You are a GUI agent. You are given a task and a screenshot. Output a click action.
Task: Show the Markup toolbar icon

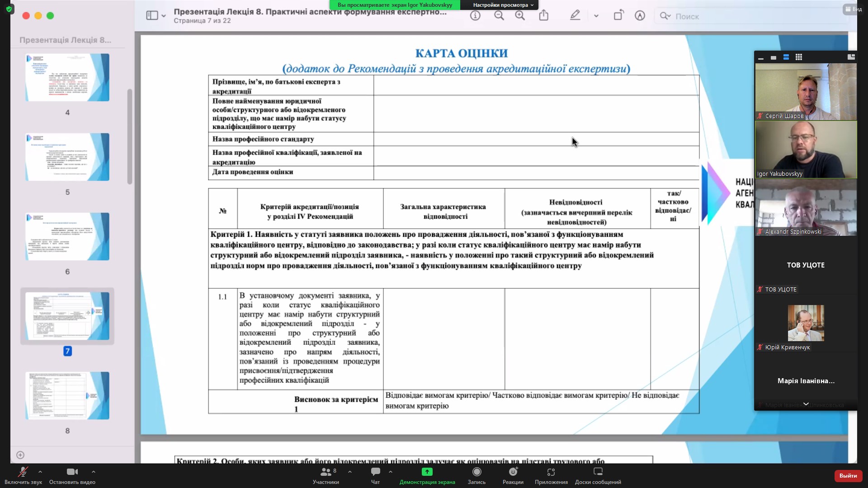[x=640, y=16]
